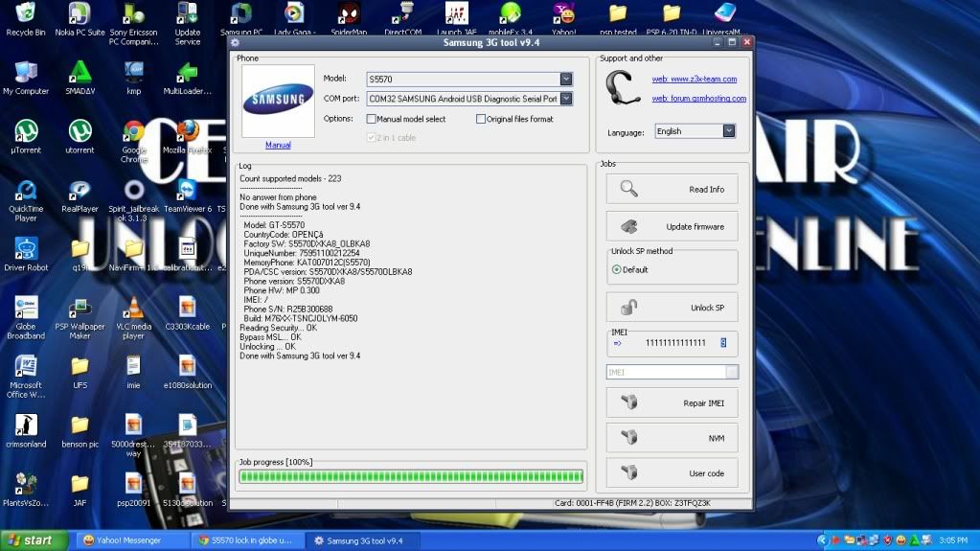Open the Language dropdown

pos(729,130)
